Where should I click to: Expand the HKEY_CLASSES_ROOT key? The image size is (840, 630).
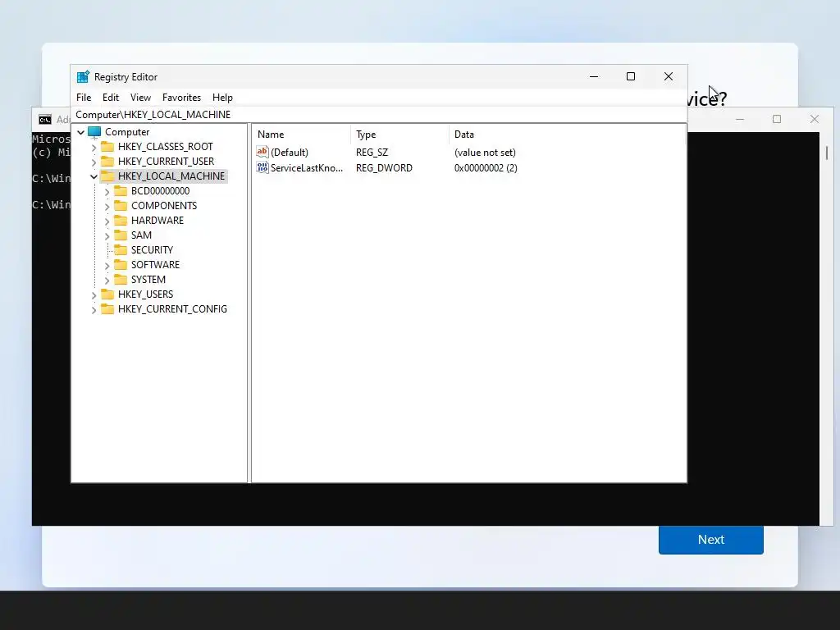[x=94, y=147]
